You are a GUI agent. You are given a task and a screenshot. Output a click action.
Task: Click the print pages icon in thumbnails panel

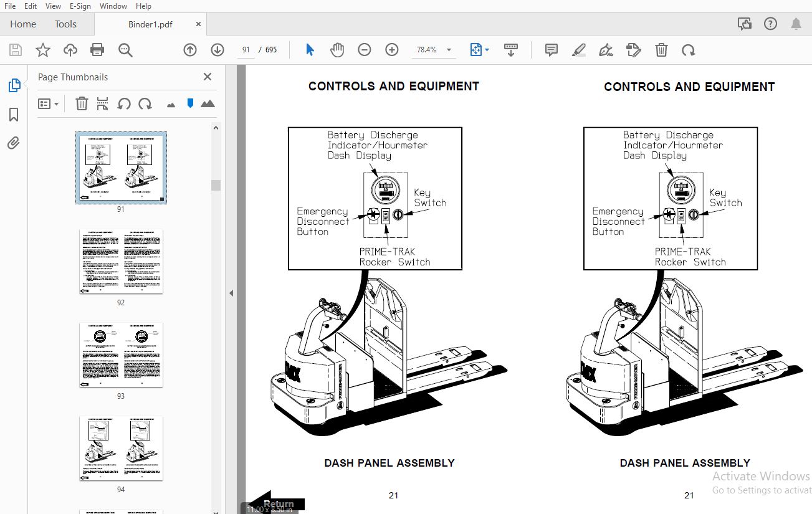tap(102, 103)
